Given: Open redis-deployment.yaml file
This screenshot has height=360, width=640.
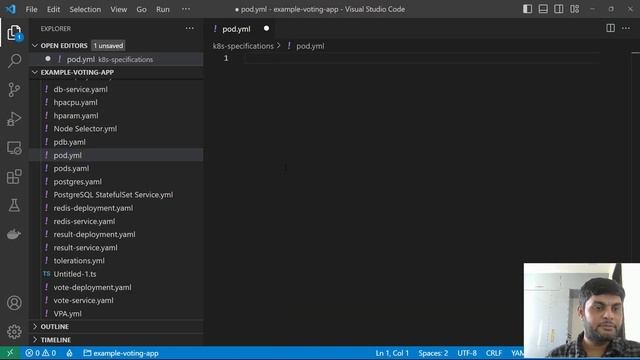Looking at the screenshot, I should click(93, 208).
